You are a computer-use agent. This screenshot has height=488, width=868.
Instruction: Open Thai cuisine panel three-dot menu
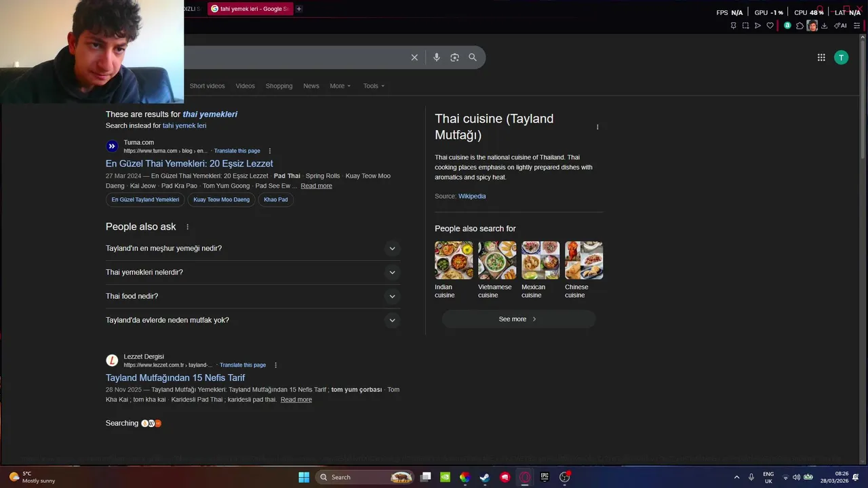[x=597, y=127]
